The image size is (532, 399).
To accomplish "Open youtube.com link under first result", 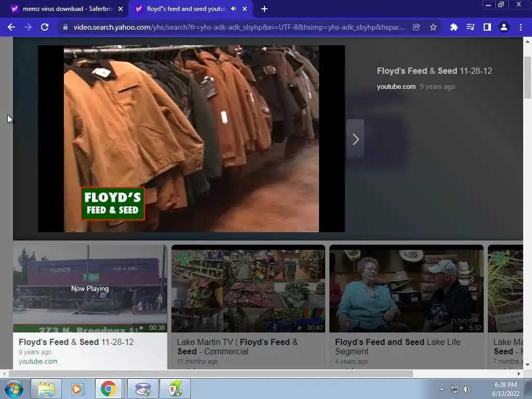I will click(38, 362).
